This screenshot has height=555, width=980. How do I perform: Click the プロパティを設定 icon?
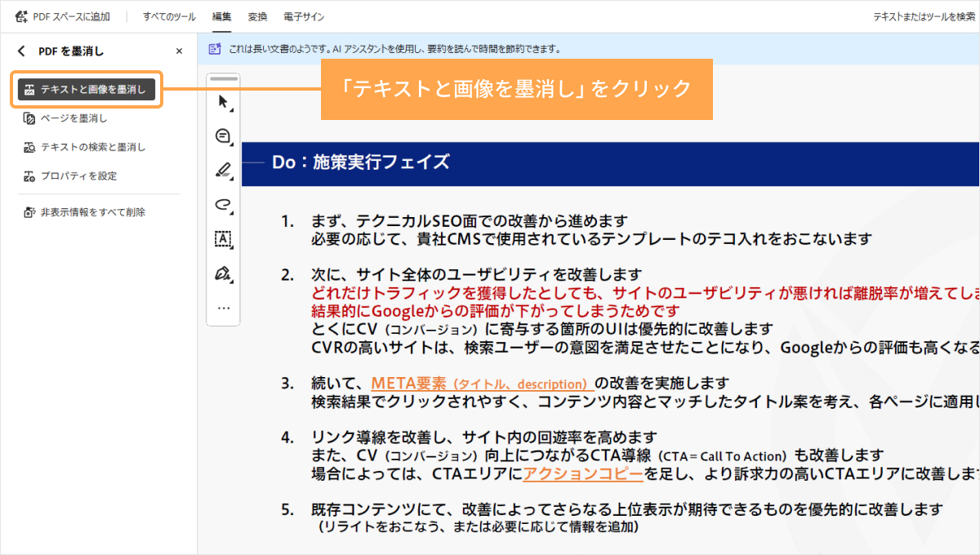click(x=29, y=175)
